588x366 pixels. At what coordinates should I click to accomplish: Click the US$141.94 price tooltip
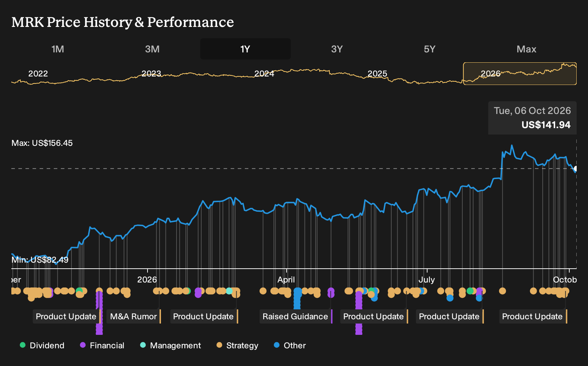[546, 125]
